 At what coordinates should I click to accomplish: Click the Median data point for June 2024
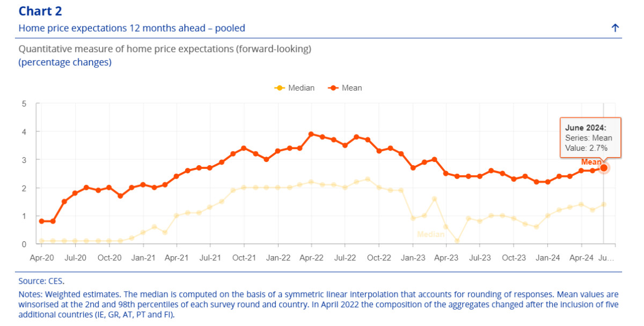pos(604,204)
